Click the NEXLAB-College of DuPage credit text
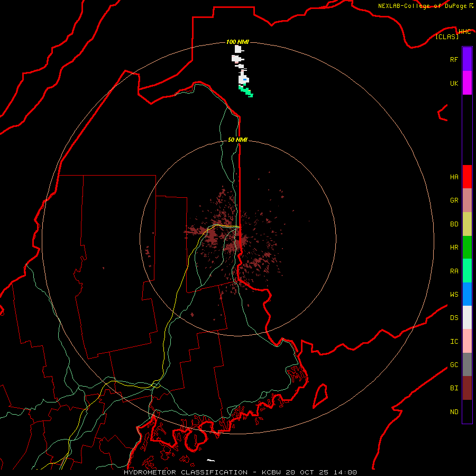Screen dimensions: 476x476 point(422,6)
